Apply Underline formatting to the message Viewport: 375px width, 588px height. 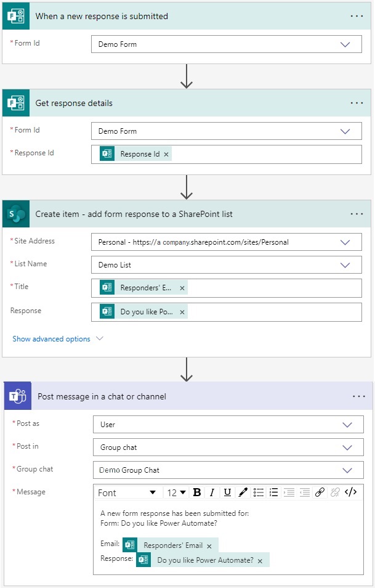227,492
